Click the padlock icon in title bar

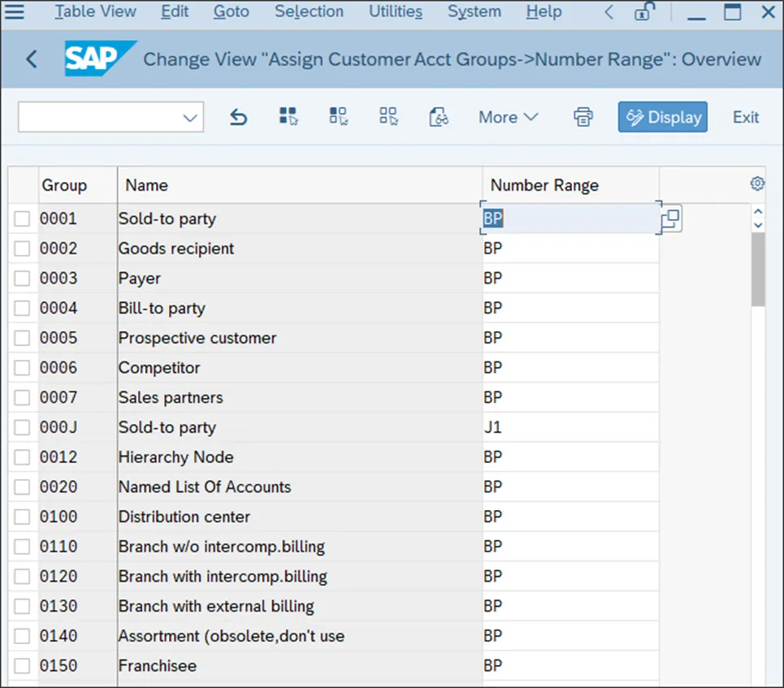(x=645, y=12)
